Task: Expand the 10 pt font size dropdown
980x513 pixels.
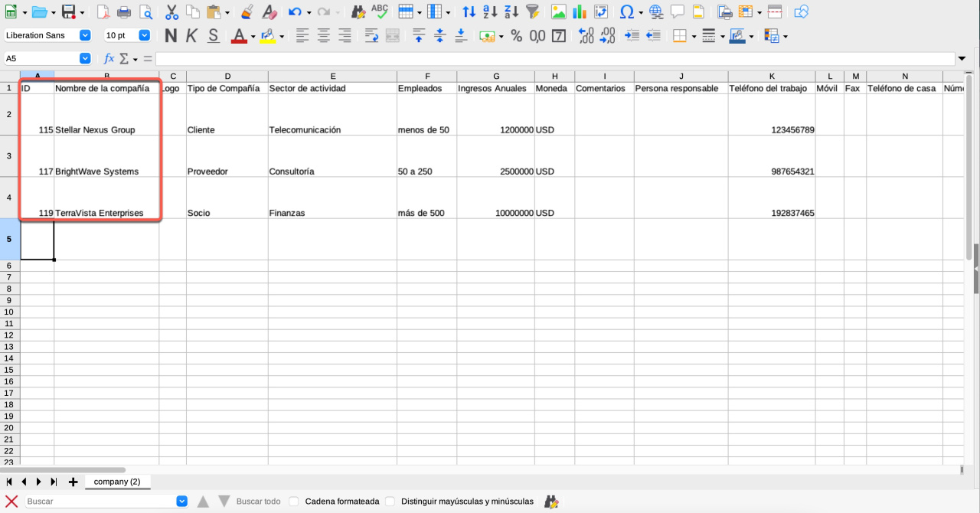Action: [144, 35]
